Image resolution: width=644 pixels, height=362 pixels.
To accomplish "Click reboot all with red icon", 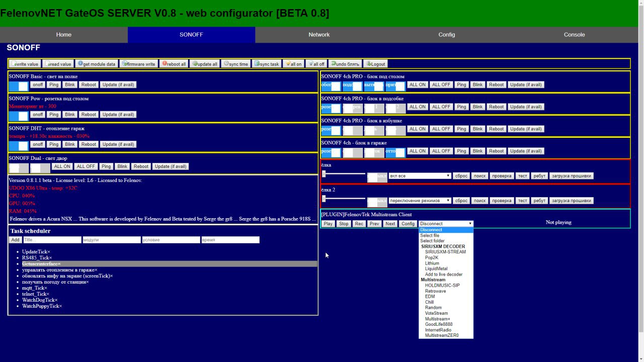I will pos(174,64).
